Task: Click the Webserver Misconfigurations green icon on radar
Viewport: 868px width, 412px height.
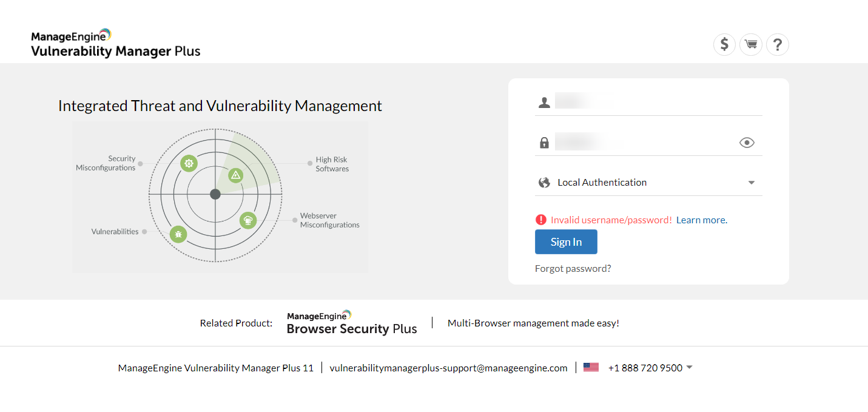Action: coord(248,220)
